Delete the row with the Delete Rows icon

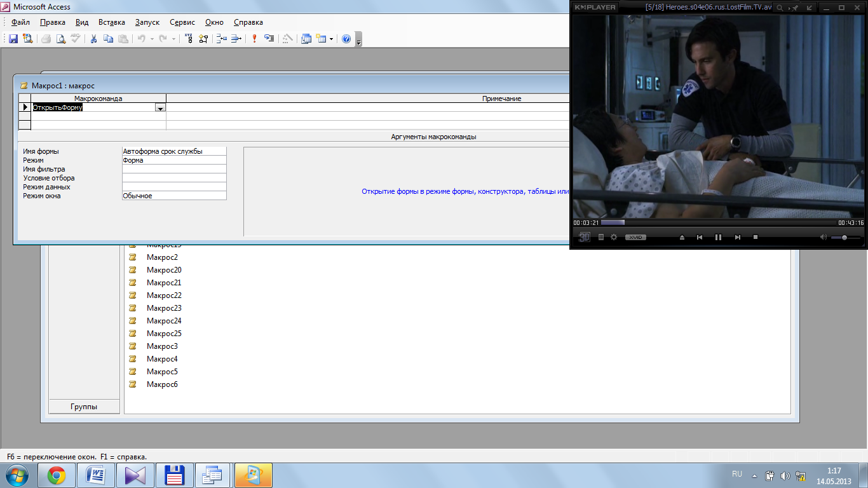click(x=236, y=39)
